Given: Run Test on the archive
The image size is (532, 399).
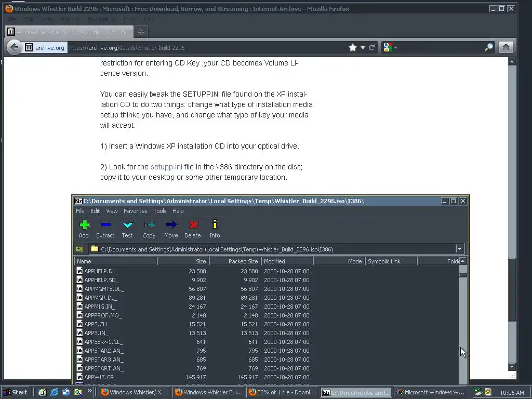Looking at the screenshot, I should tap(128, 229).
